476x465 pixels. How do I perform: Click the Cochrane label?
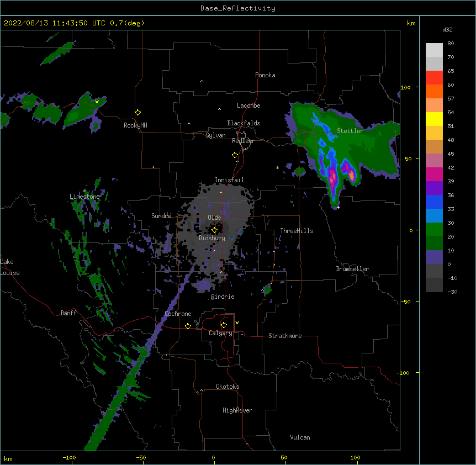click(178, 314)
